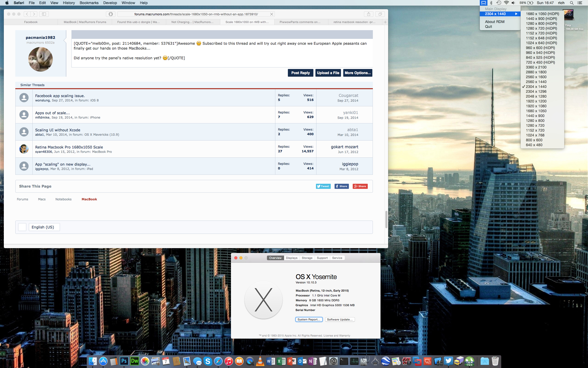Choose 2880 x 1800 resolution
The height and width of the screenshot is (368, 588).
(542, 72)
